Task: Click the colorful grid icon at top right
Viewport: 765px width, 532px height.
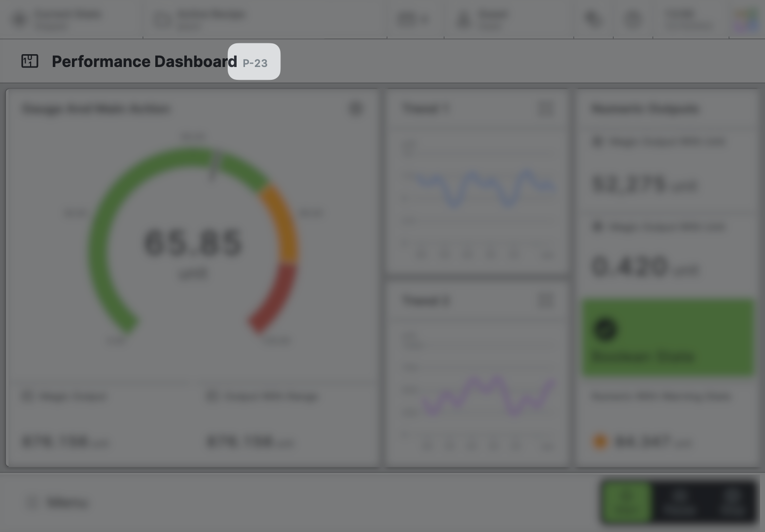Action: click(x=746, y=20)
